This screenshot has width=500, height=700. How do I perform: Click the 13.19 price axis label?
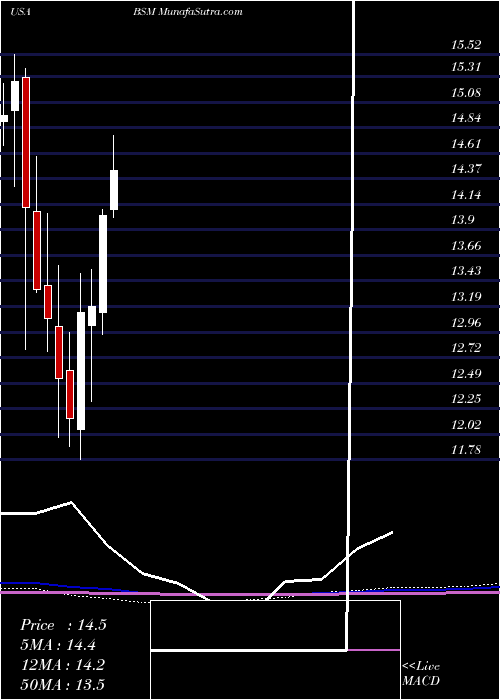coord(466,297)
